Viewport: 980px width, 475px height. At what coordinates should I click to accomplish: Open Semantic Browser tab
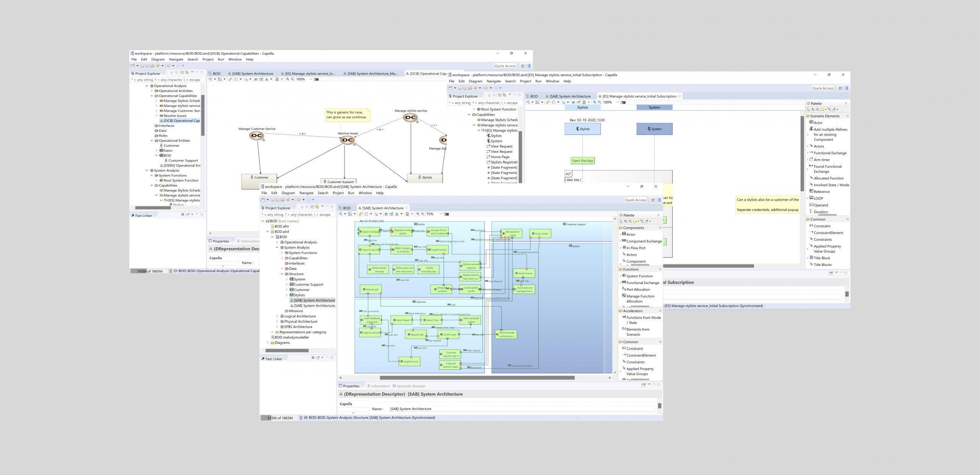pyautogui.click(x=409, y=386)
